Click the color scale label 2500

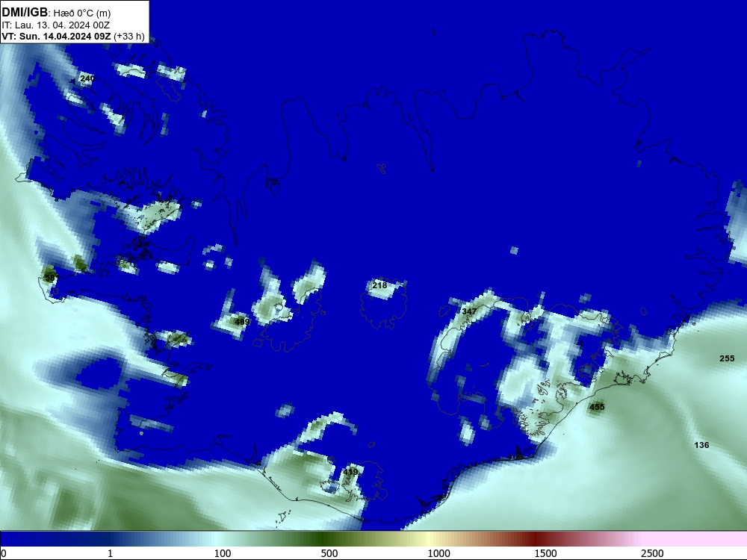point(652,553)
